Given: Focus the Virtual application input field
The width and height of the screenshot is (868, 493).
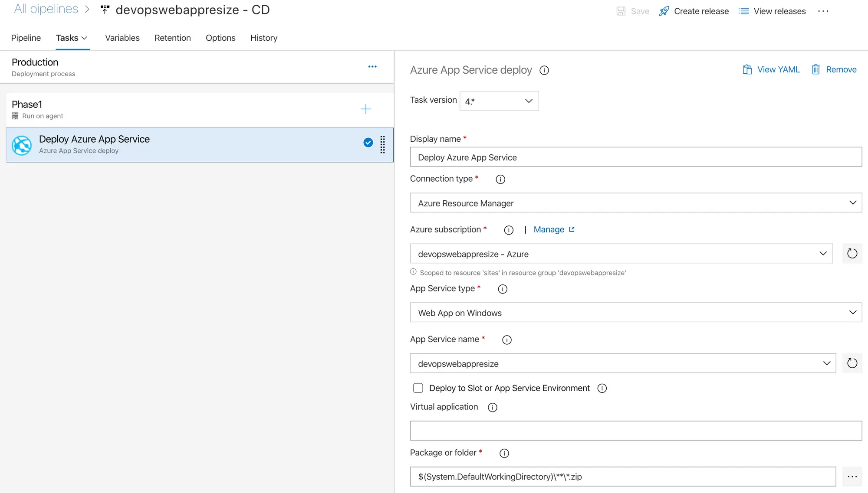Looking at the screenshot, I should (x=636, y=431).
